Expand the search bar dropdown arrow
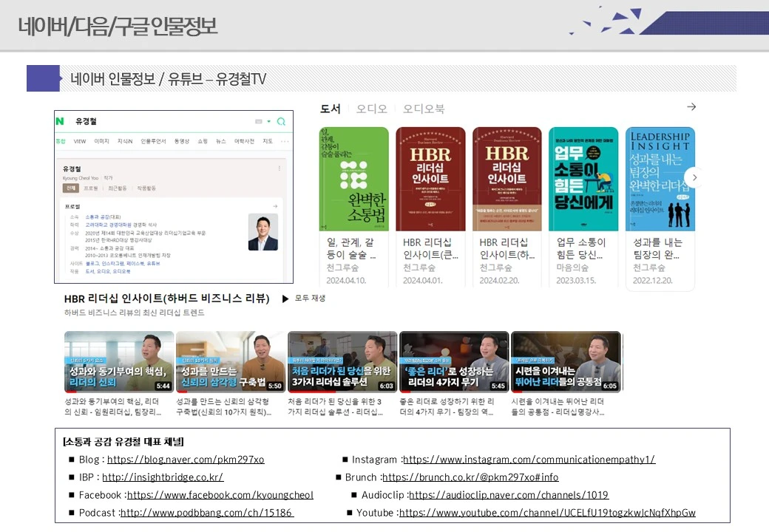Screen dimensions: 769x532 coord(268,121)
